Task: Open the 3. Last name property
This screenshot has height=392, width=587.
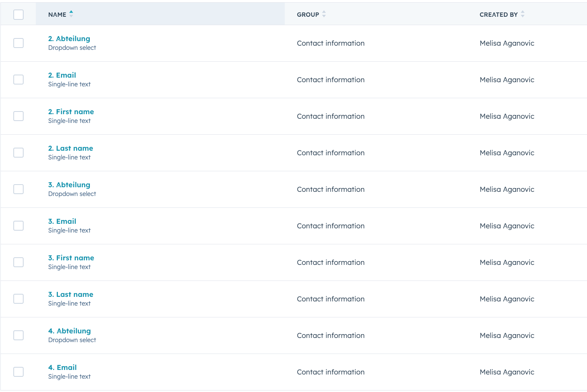Action: point(70,294)
